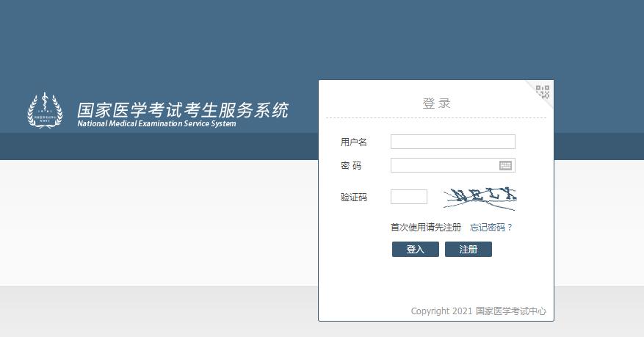Click the 验证码 captcha input box
This screenshot has width=644, height=337.
pyautogui.click(x=408, y=197)
